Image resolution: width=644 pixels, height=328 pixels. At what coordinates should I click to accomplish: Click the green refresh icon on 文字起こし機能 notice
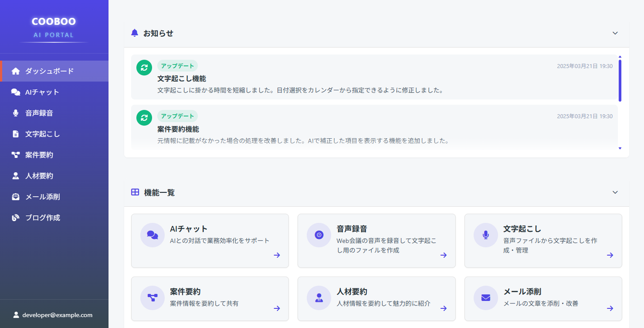click(144, 68)
